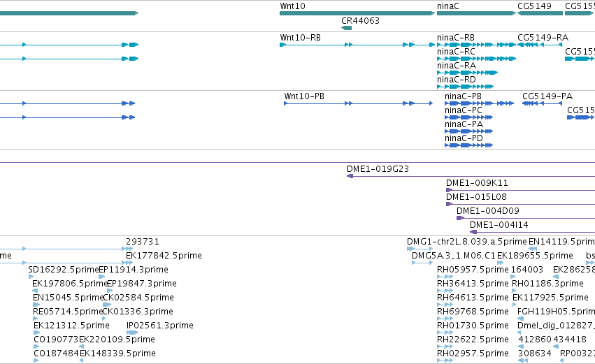Click the DME1-015L08 clone label
Viewport: 595px width, 364px height.
(476, 197)
